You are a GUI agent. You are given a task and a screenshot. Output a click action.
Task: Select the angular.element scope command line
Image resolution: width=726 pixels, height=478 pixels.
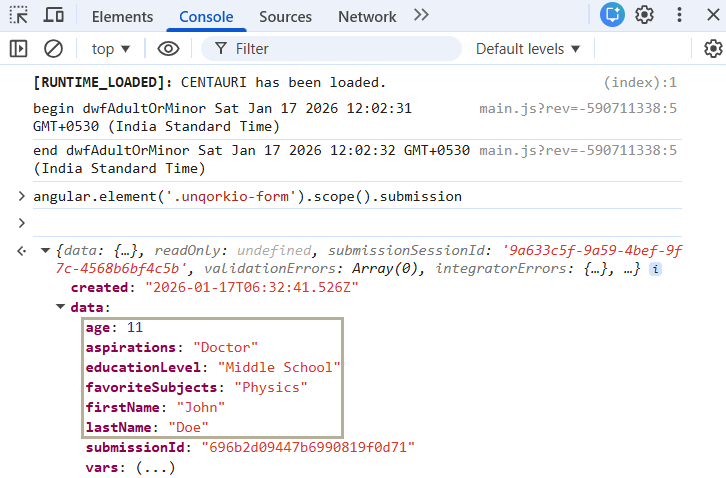pos(247,196)
